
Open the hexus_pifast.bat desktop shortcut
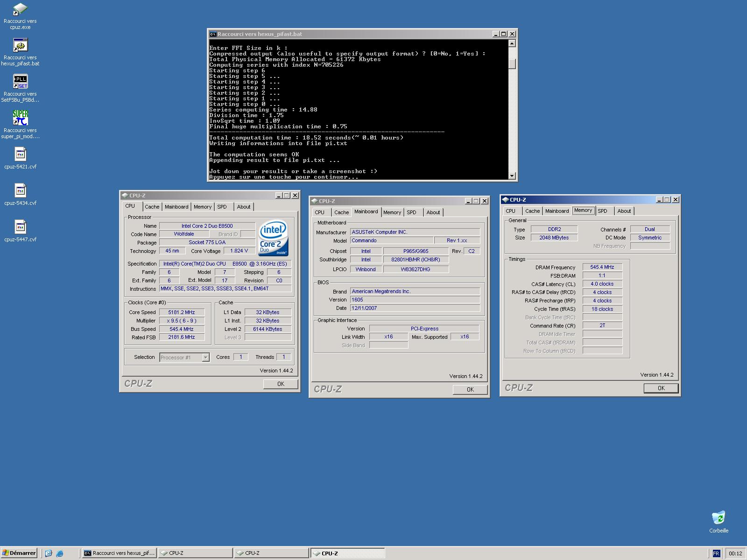(x=20, y=52)
